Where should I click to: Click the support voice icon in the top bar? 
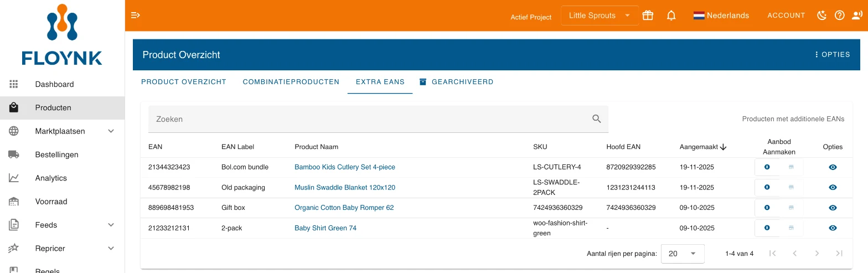[x=857, y=16]
